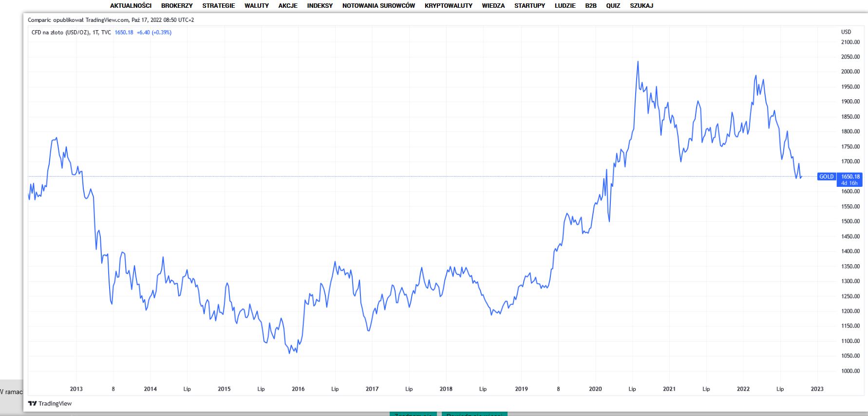Open the WIEDZA section
Screen dimensions: 868x416
pos(493,6)
